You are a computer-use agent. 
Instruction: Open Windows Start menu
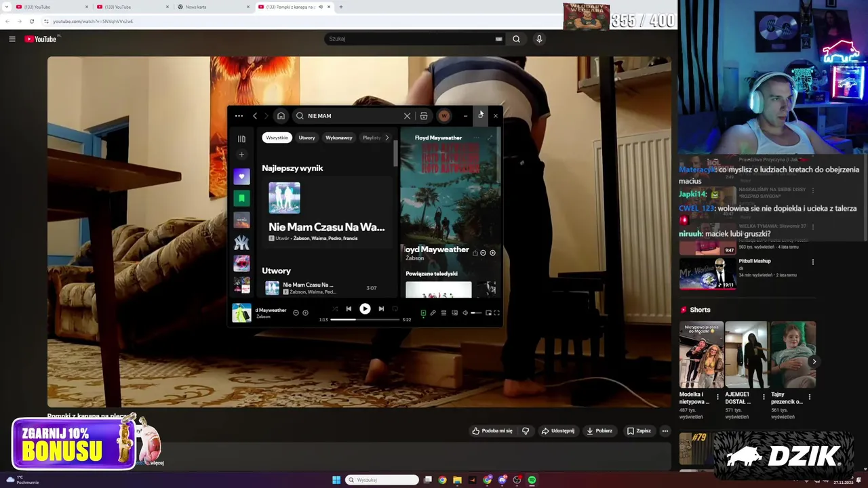336,480
